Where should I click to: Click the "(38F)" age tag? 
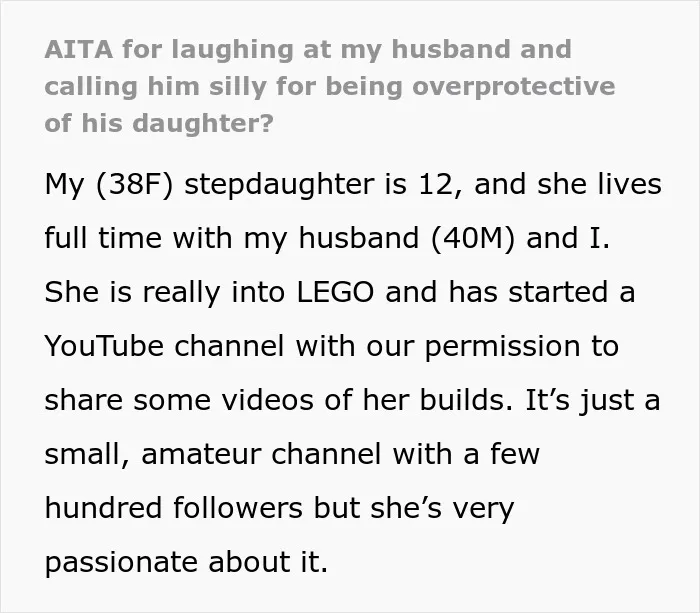pos(134,184)
